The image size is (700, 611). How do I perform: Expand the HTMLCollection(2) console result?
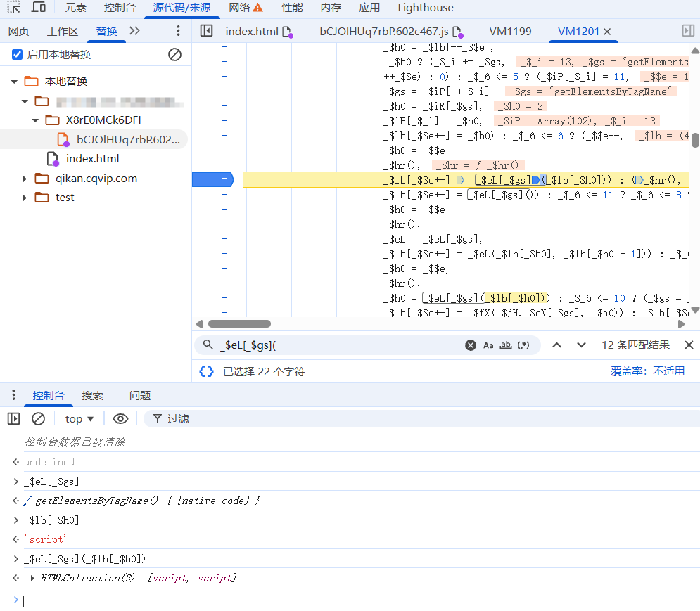[32, 578]
